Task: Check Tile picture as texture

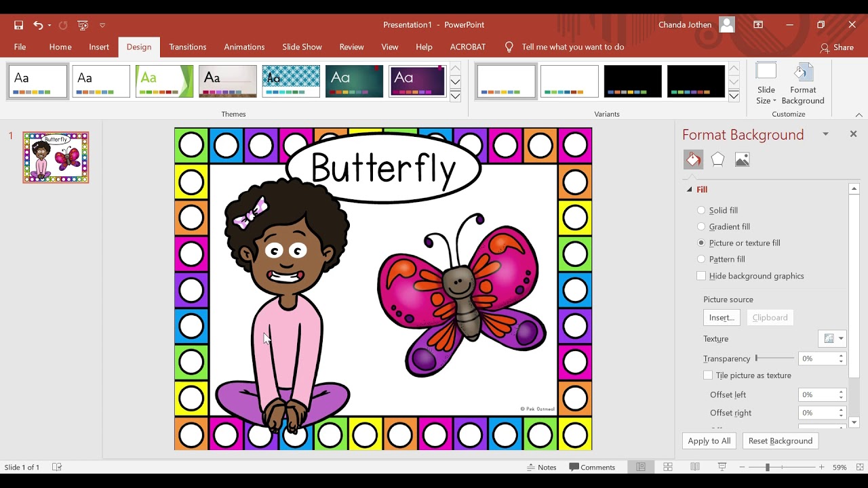Action: pyautogui.click(x=708, y=375)
